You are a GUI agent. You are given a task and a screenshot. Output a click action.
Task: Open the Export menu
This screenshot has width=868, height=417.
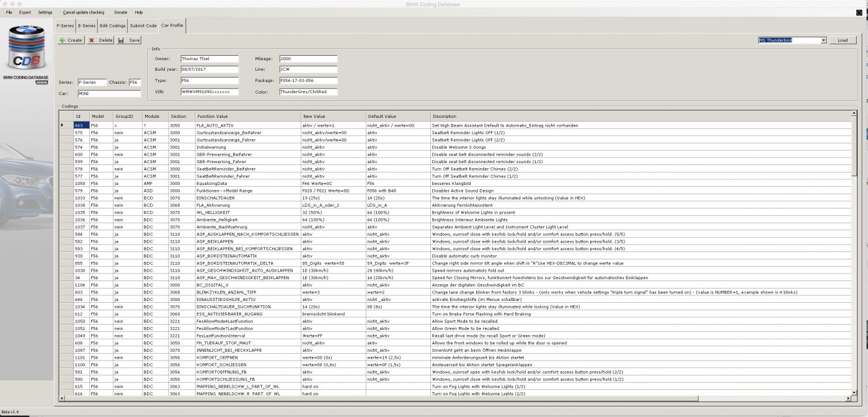click(x=25, y=12)
